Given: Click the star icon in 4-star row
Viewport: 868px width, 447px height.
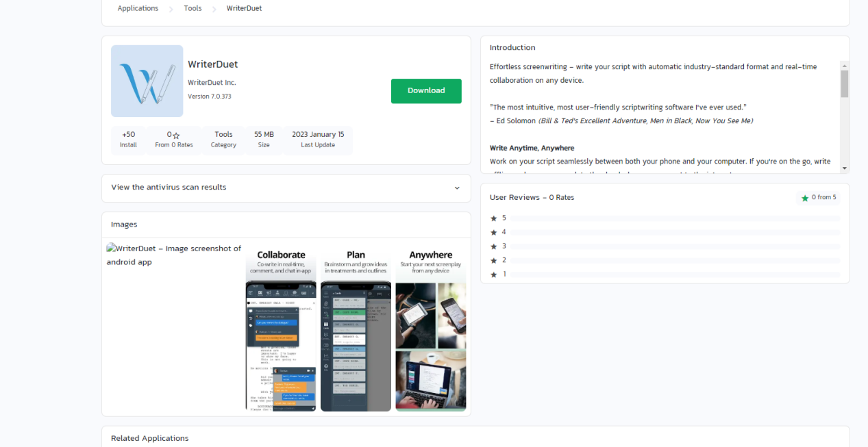Looking at the screenshot, I should pyautogui.click(x=493, y=233).
